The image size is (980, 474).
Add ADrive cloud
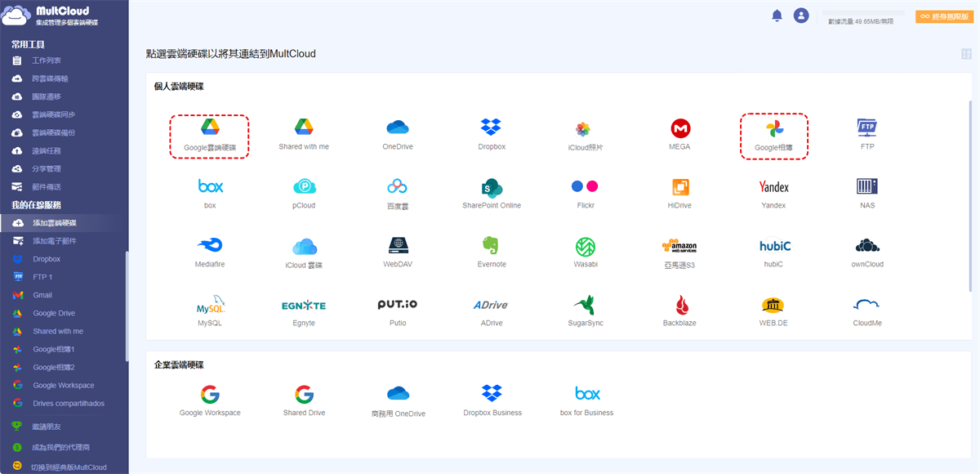[x=492, y=311]
